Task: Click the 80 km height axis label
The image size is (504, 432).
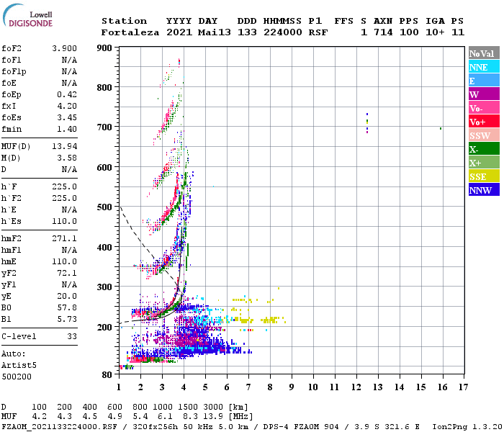Action: (107, 375)
